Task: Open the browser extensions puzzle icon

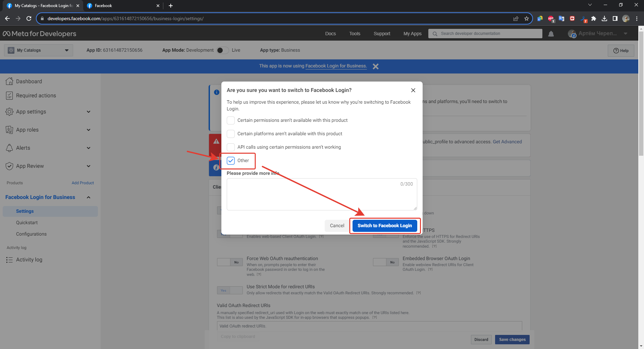Action: coord(594,18)
